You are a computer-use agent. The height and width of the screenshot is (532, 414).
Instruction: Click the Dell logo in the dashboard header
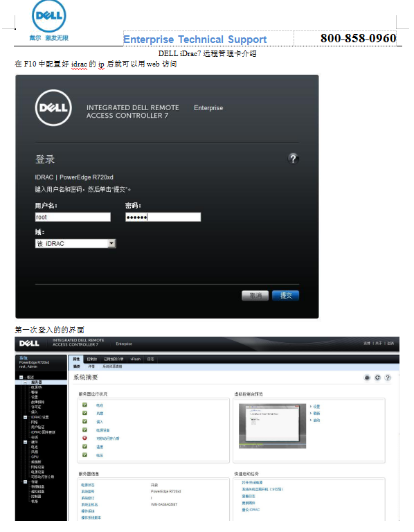pos(29,344)
